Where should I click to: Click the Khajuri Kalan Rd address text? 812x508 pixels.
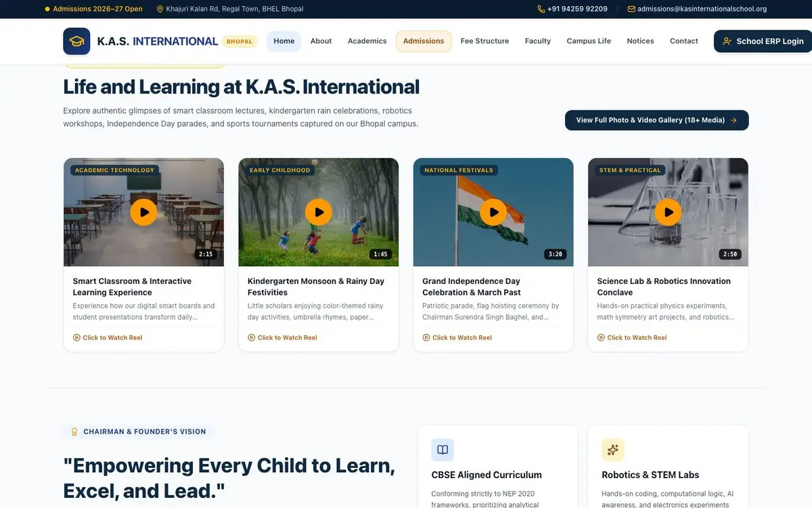235,9
